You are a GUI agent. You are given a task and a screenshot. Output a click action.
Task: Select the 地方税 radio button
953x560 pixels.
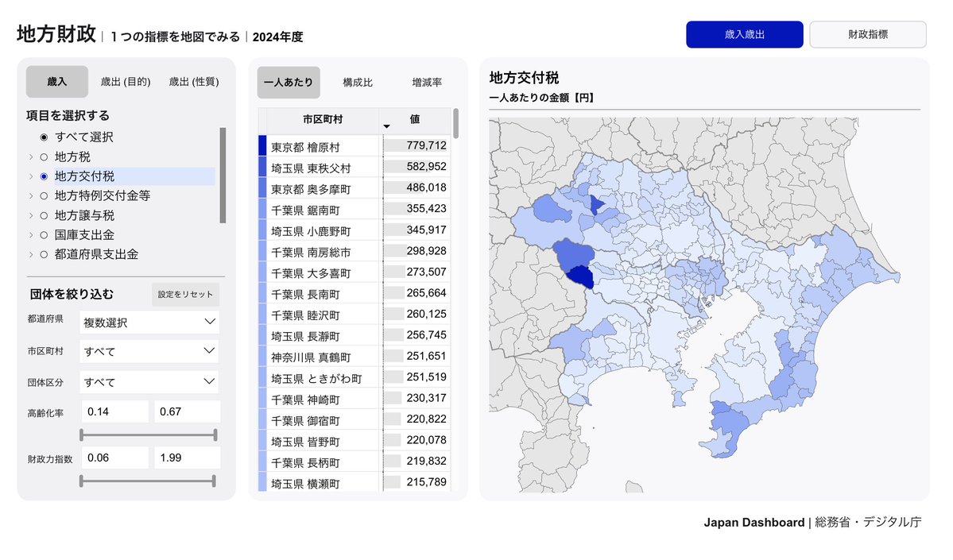coord(44,156)
